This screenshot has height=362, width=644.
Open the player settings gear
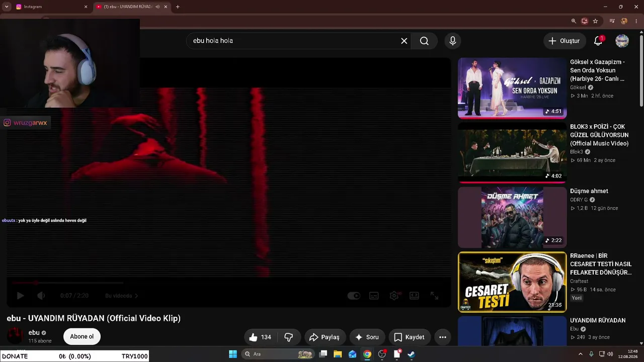point(394,296)
